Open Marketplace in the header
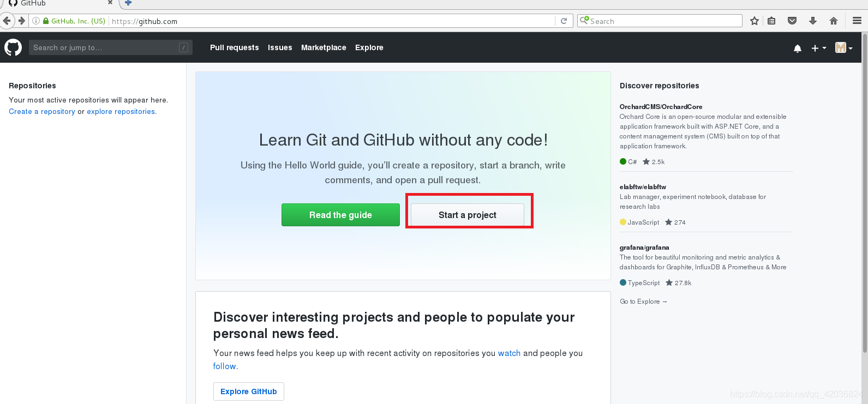The width and height of the screenshot is (868, 404). [x=324, y=47]
